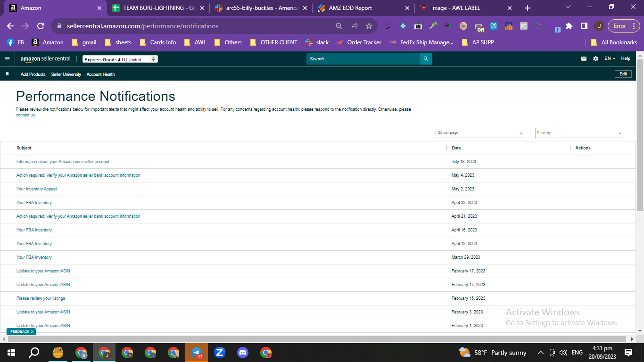Open Telegram from the taskbar
644x362 pixels.
pos(197,353)
